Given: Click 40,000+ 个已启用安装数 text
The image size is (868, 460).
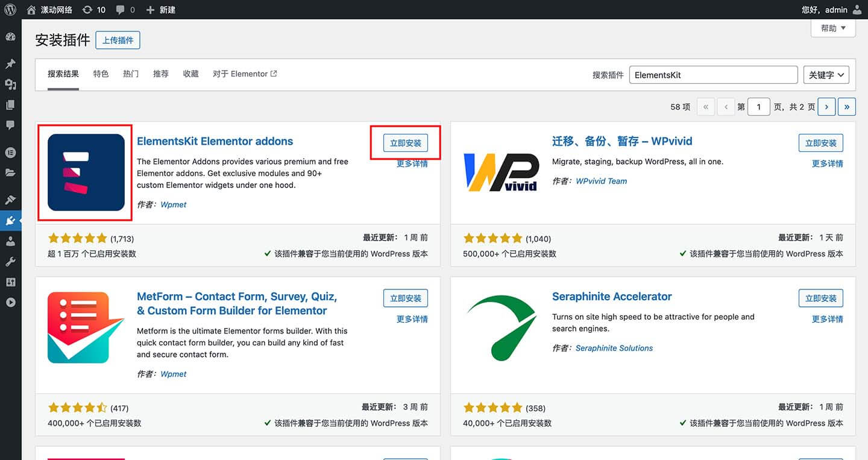Looking at the screenshot, I should [x=507, y=423].
